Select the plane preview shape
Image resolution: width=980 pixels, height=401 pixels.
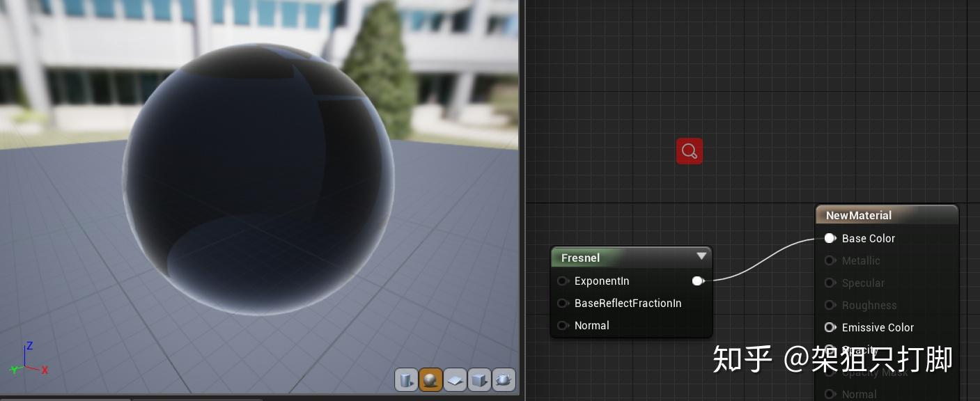[x=455, y=379]
